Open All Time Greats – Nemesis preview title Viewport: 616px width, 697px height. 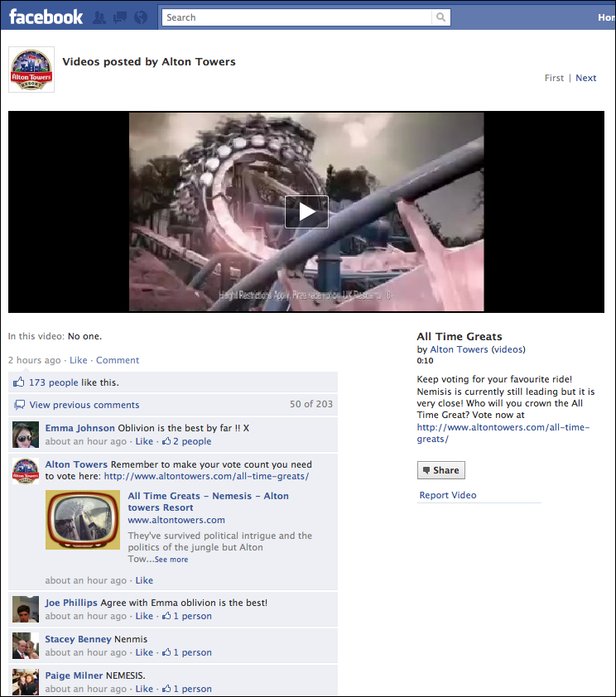[208, 502]
